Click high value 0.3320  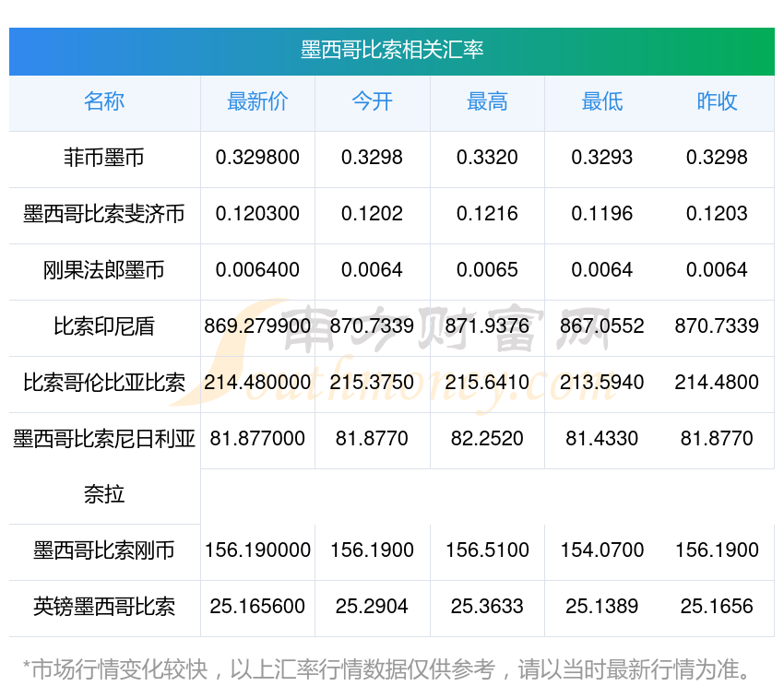487,158
